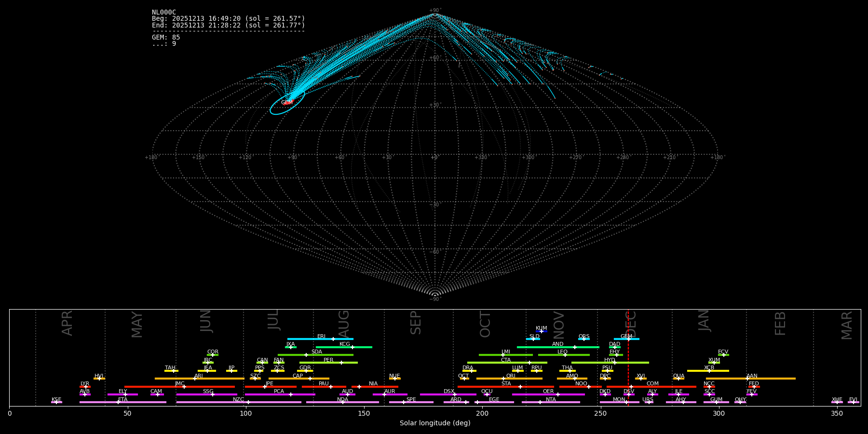This screenshot has height=434, width=868.
Task: Click the NUE shower label
Action: 394,376
